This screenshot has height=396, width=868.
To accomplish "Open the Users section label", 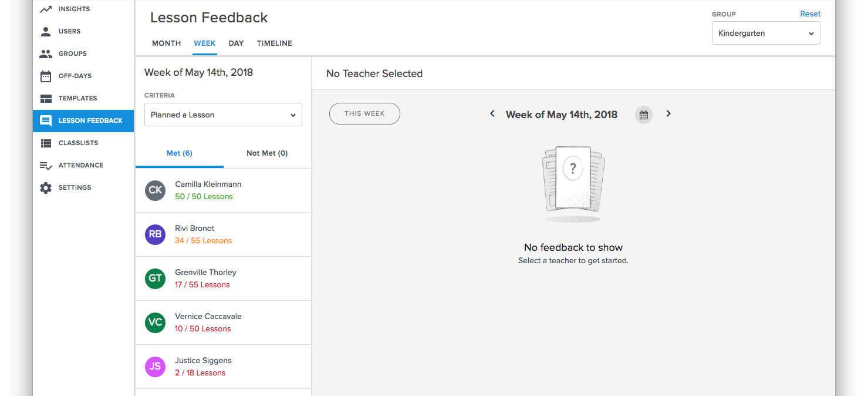I will tap(69, 31).
